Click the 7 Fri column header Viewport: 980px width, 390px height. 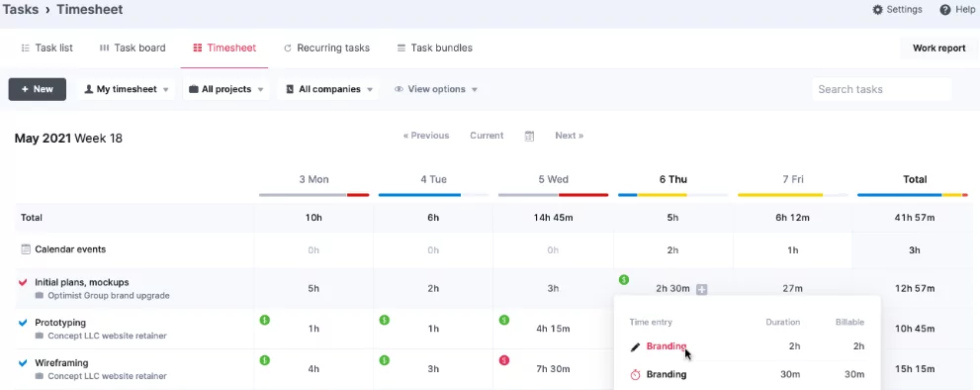pos(793,179)
